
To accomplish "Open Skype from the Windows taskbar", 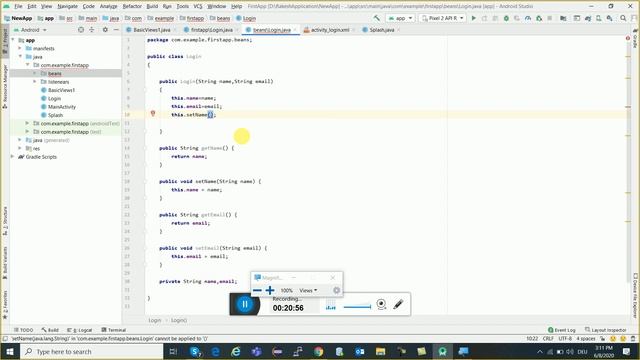I will [x=196, y=351].
